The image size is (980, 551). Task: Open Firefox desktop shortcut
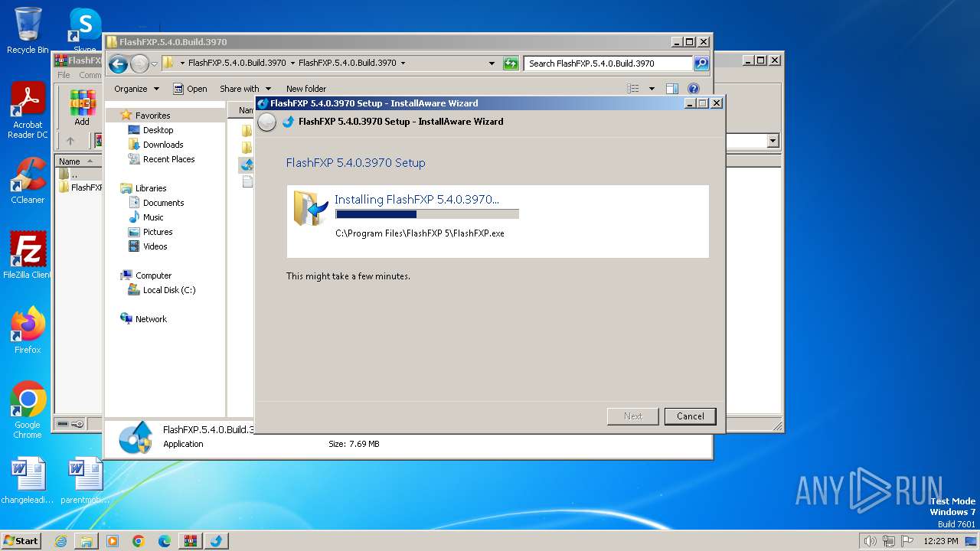click(x=28, y=331)
